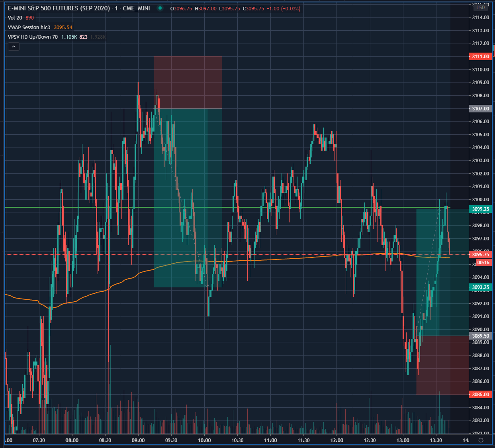Click the 3083.00 price axis label
Viewport: 495px width, 448px height.
480,420
